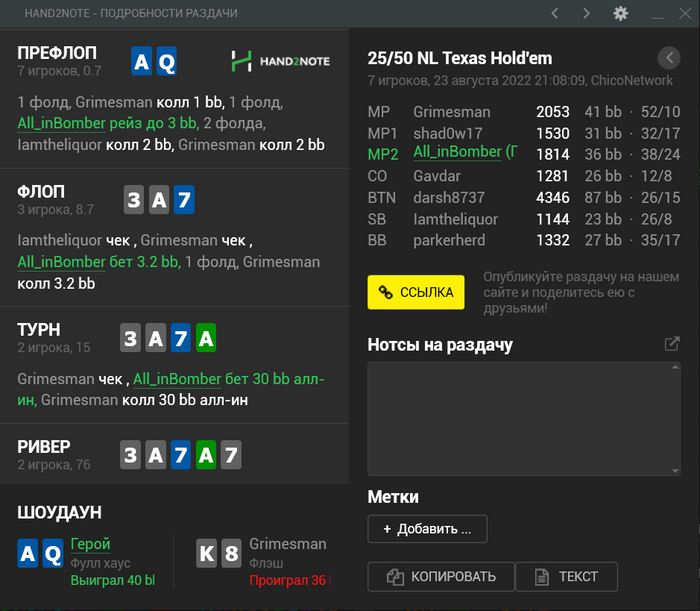
Task: Select darsh8737 on the BTN seat
Action: coord(447,198)
